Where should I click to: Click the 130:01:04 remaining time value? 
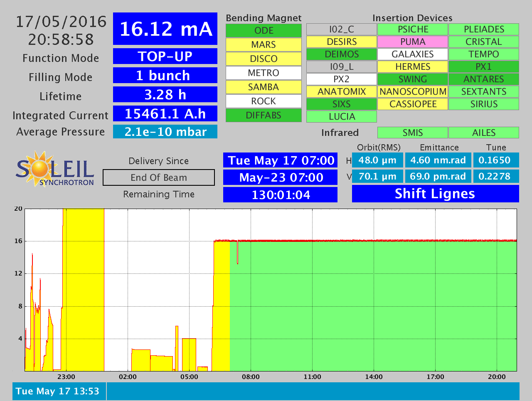[x=281, y=194]
